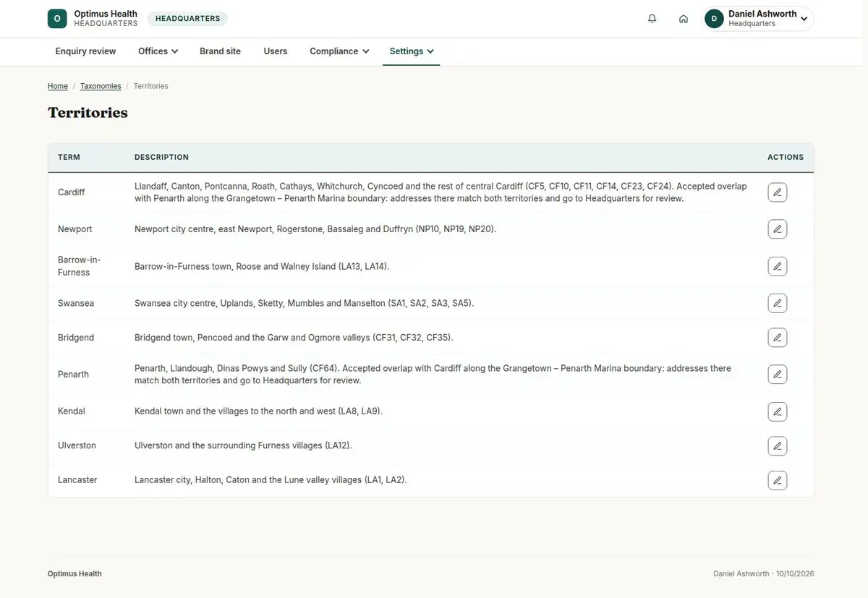Edit the Cardiff territory
Image resolution: width=868 pixels, height=598 pixels.
tap(778, 192)
